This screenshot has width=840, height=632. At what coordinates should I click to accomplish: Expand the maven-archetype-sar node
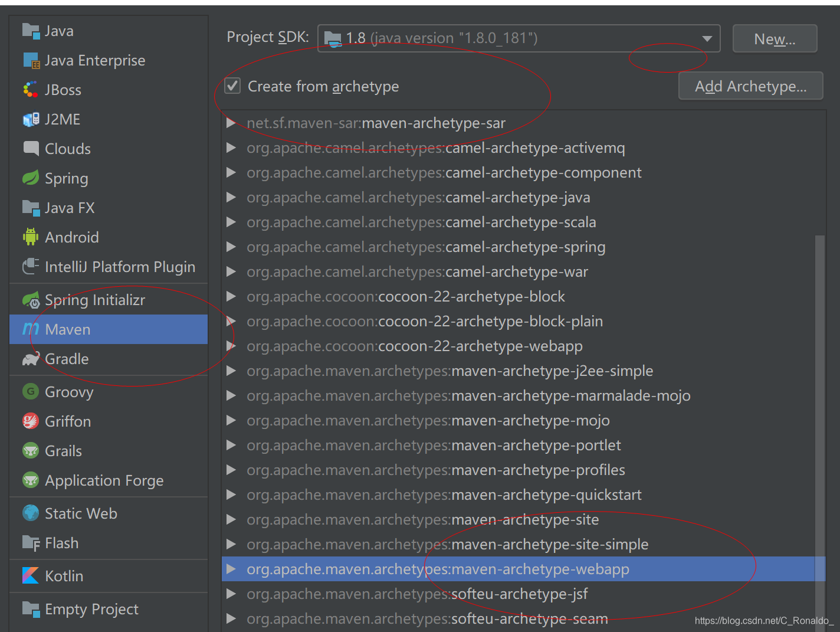click(231, 123)
